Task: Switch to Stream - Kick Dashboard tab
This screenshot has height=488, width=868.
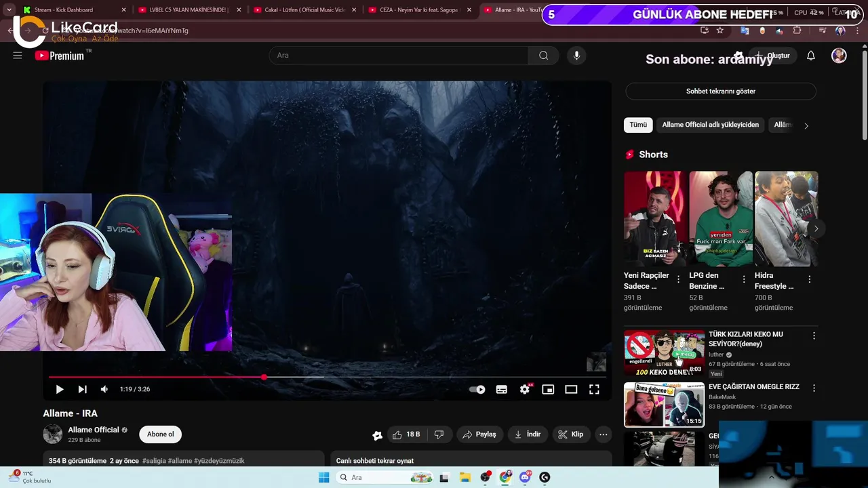Action: [x=73, y=10]
